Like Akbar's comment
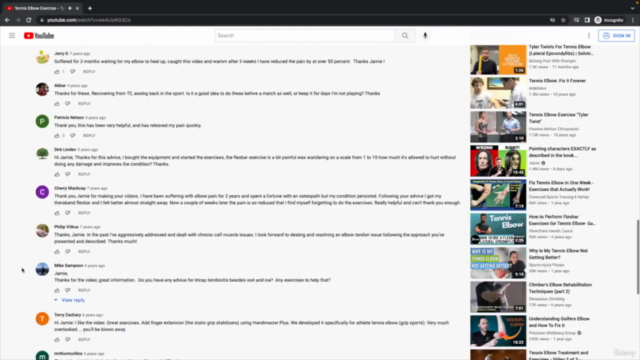 tap(57, 104)
